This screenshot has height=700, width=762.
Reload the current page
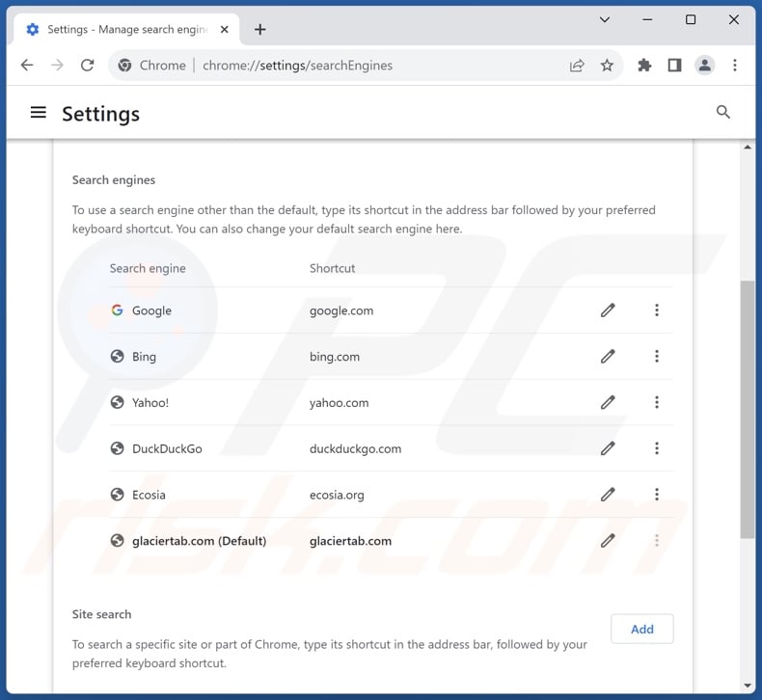pyautogui.click(x=87, y=66)
